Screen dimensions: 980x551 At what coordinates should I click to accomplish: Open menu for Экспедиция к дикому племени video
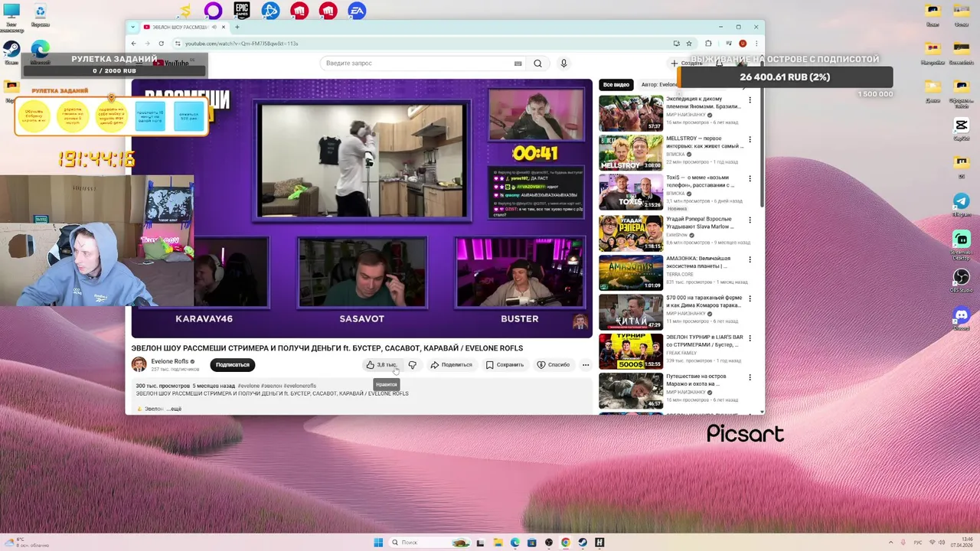[x=750, y=100]
